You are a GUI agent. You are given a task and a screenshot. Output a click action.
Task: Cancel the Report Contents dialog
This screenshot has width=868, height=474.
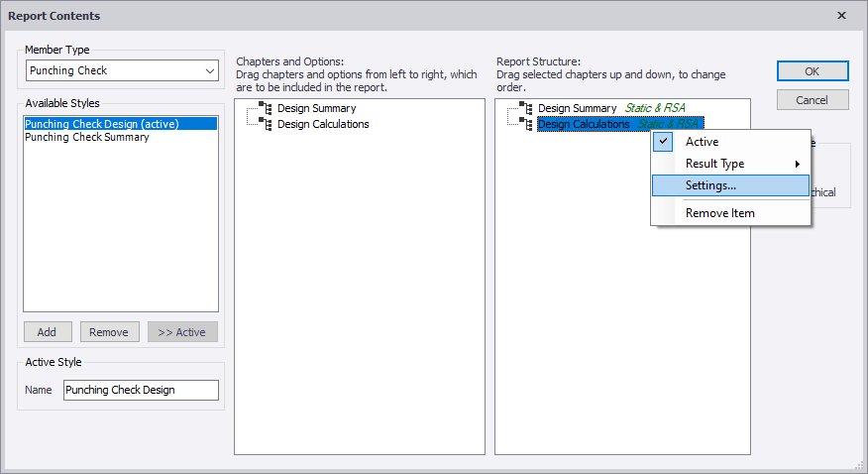pos(812,100)
